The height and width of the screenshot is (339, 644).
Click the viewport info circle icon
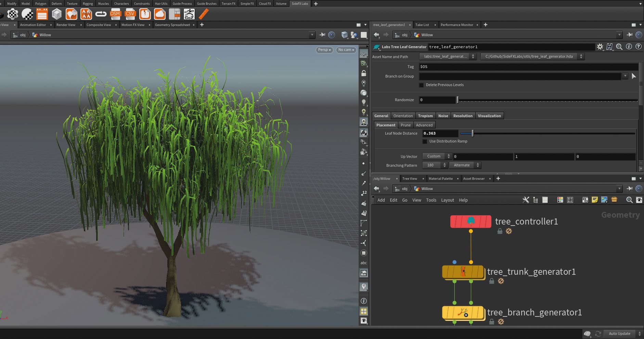364,301
